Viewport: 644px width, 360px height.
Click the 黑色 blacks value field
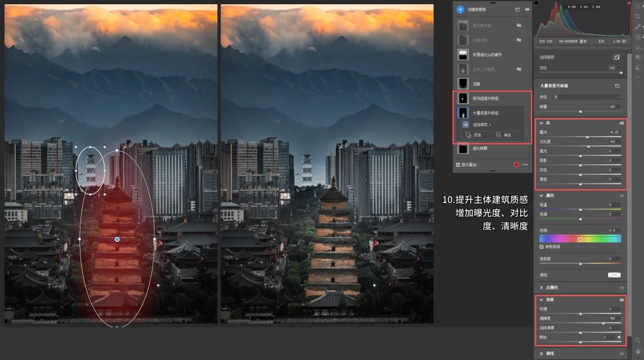(x=614, y=179)
